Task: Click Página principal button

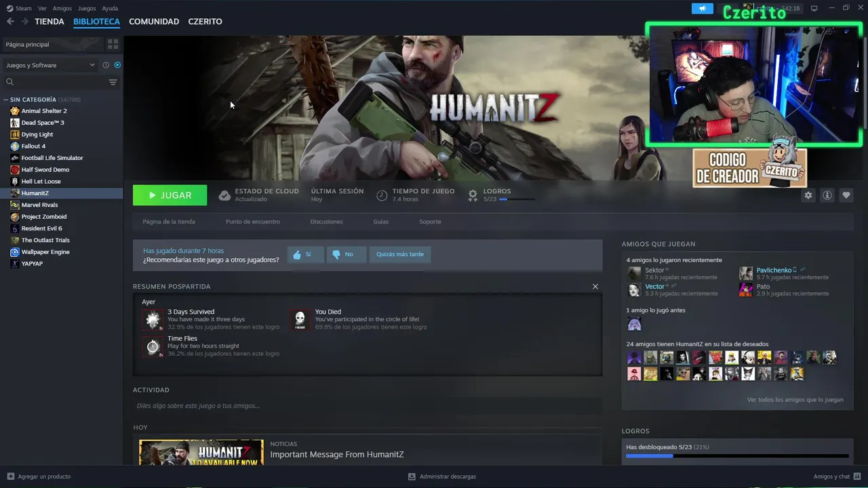Action: [53, 44]
